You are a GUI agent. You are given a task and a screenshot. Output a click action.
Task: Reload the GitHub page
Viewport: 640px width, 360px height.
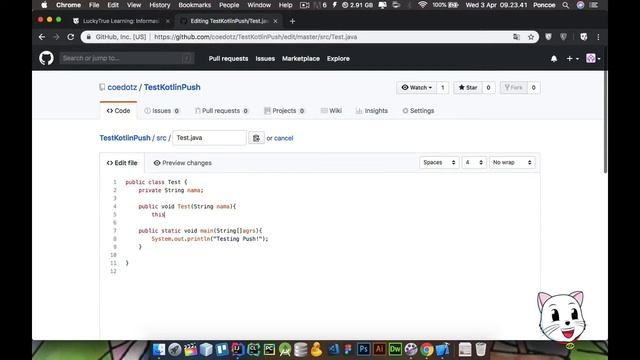pyautogui.click(x=71, y=37)
